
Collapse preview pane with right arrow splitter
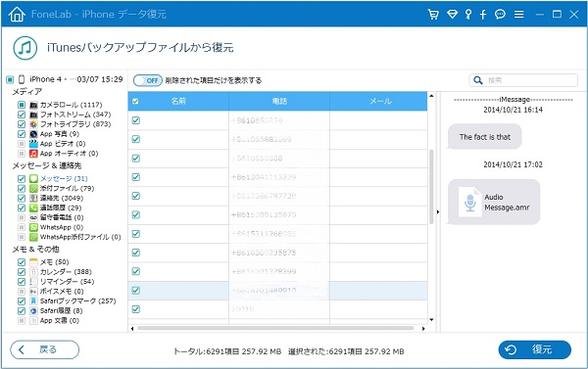coord(438,212)
